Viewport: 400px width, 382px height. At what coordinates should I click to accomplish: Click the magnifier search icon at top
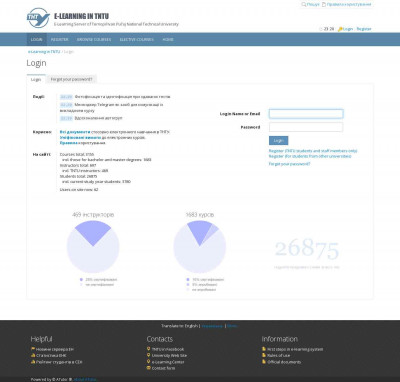click(303, 4)
